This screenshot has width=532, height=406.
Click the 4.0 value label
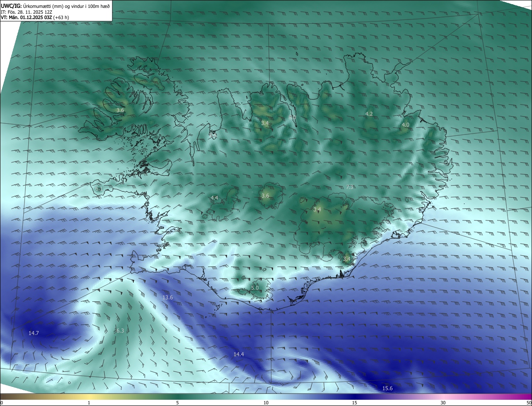point(406,125)
